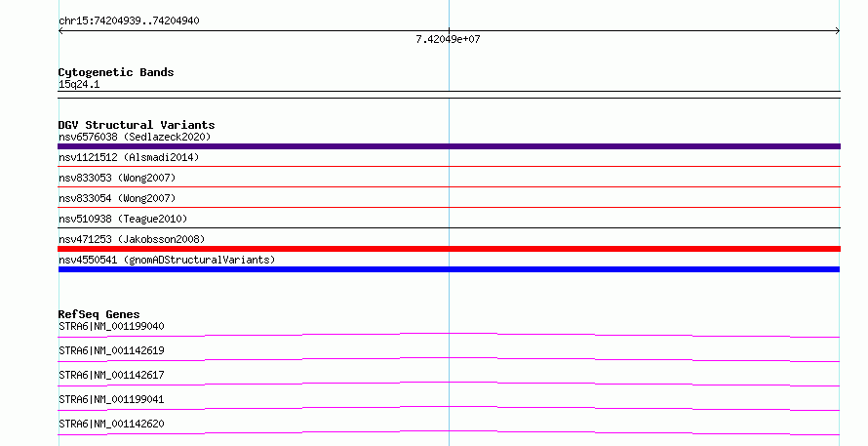Screen dimensions: 868x446
Task: Click the thick red nsv471253 variant bar
Action: click(449, 249)
